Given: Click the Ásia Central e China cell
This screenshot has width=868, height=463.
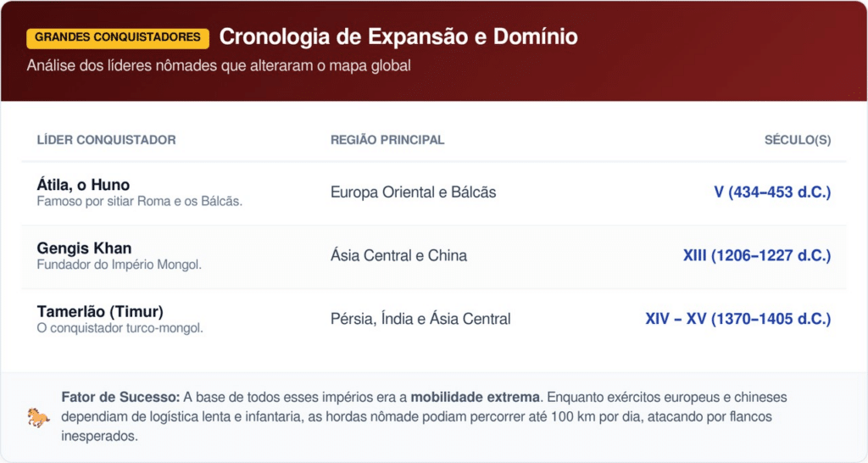Looking at the screenshot, I should 398,255.
